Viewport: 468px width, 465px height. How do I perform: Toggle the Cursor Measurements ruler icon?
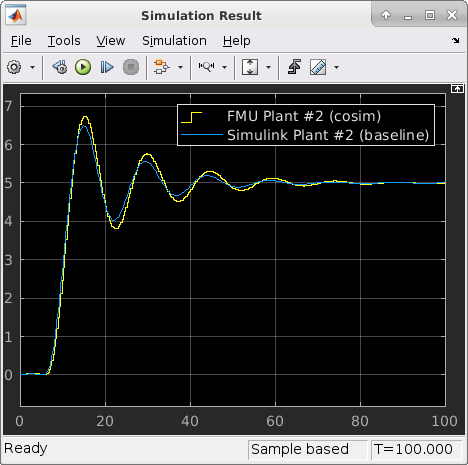pyautogui.click(x=318, y=67)
